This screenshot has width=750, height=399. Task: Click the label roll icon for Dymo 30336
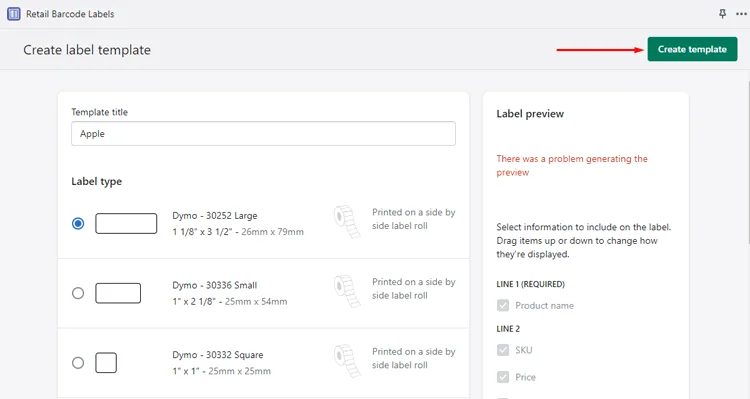pyautogui.click(x=347, y=291)
